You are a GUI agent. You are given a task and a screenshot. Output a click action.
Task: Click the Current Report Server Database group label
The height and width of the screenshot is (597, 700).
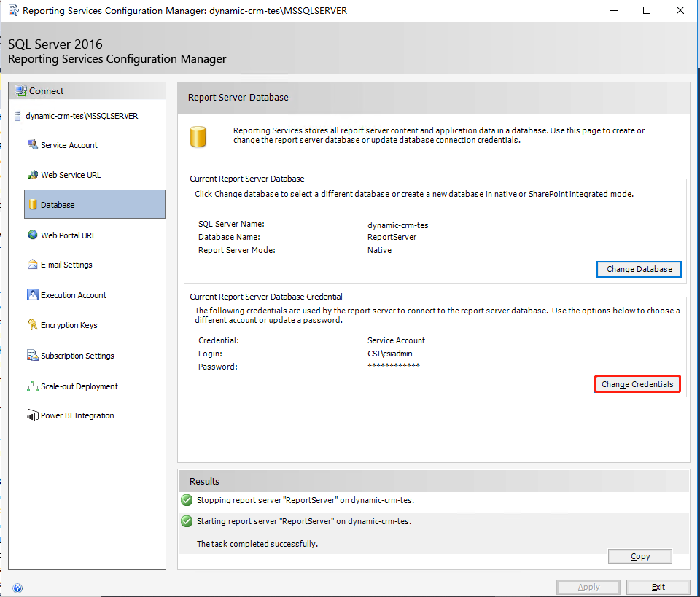point(247,179)
